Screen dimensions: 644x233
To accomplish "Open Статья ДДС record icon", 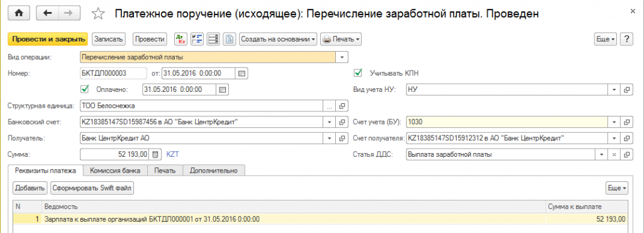I will pos(626,154).
